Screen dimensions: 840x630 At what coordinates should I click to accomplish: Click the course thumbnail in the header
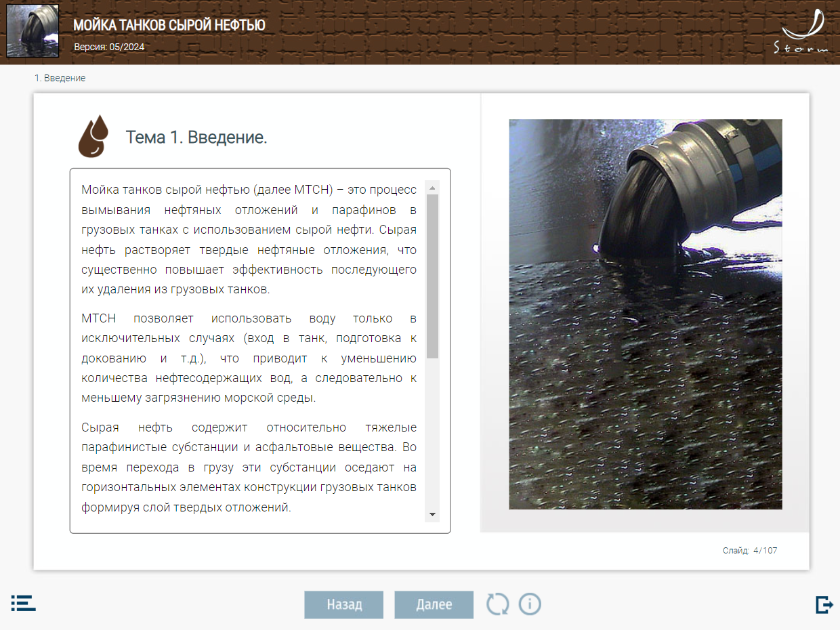[x=33, y=31]
